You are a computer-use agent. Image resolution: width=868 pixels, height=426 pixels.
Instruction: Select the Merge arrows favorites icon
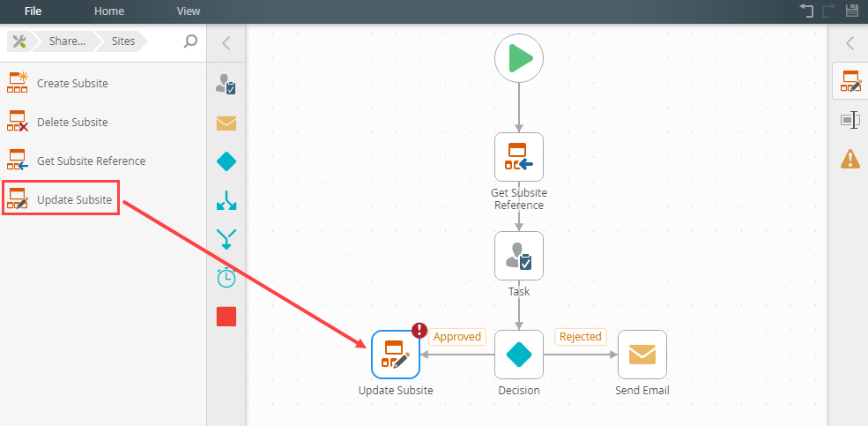click(226, 239)
